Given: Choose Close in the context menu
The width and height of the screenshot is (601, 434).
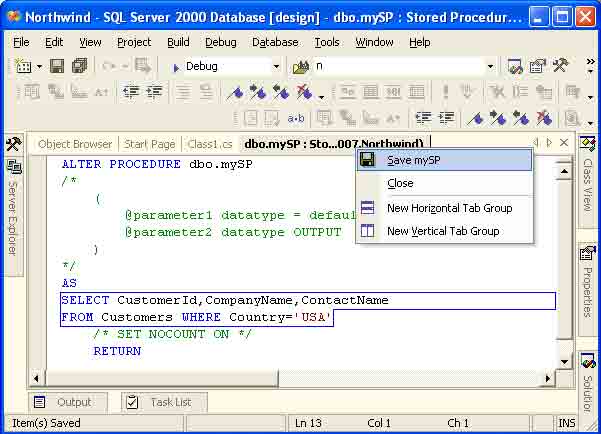Looking at the screenshot, I should tap(445, 183).
